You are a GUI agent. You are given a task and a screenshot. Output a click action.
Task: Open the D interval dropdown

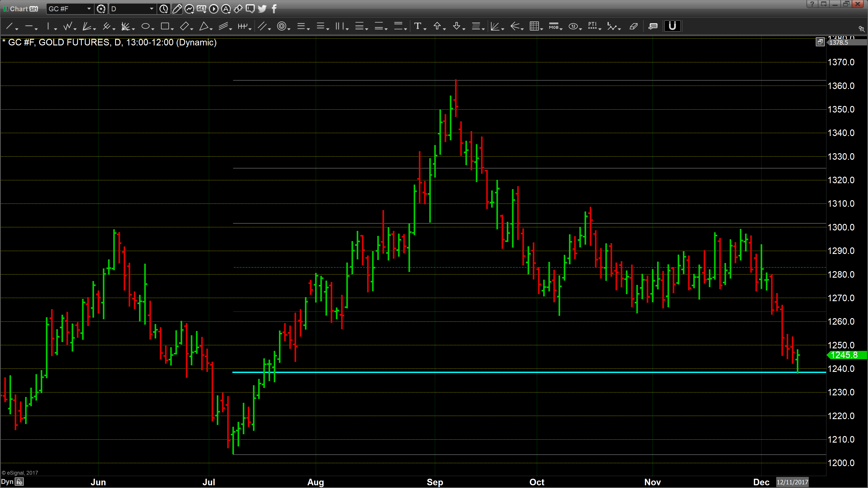[x=151, y=9]
